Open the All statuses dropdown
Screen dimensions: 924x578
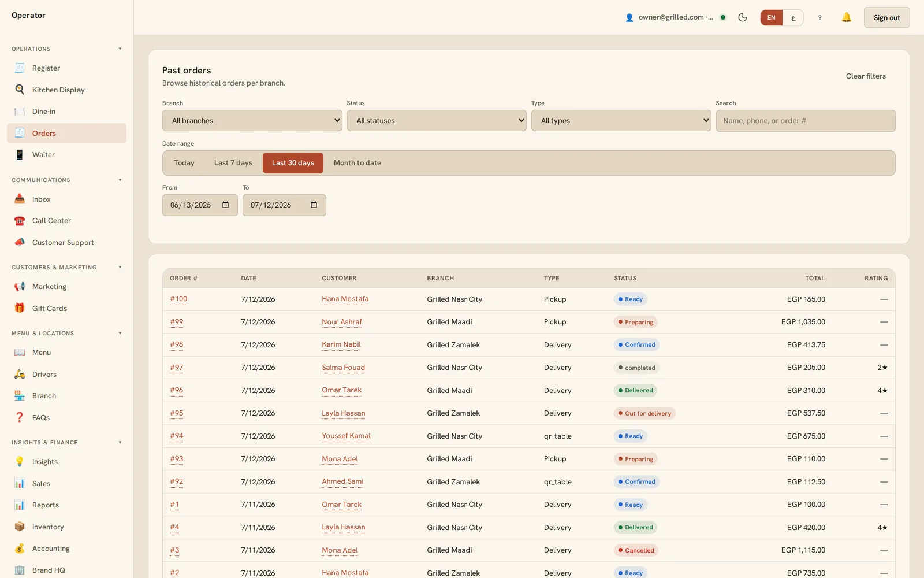click(x=437, y=121)
